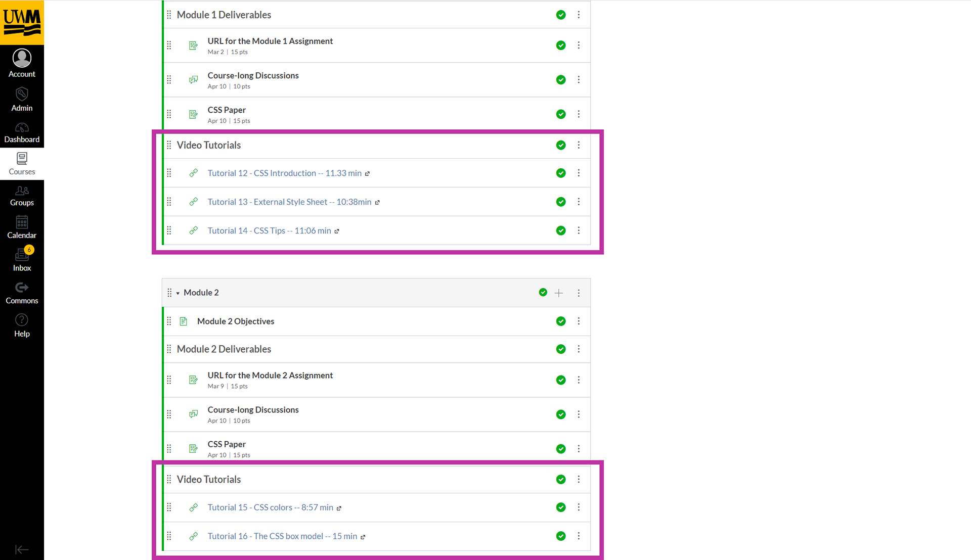
Task: Open URL for the Module 2 Assignment
Action: [x=270, y=375]
